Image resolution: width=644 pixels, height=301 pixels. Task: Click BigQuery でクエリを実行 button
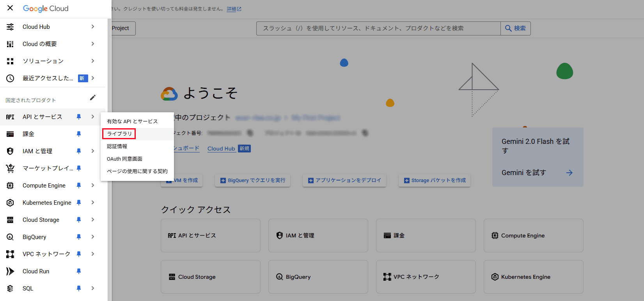pyautogui.click(x=253, y=180)
